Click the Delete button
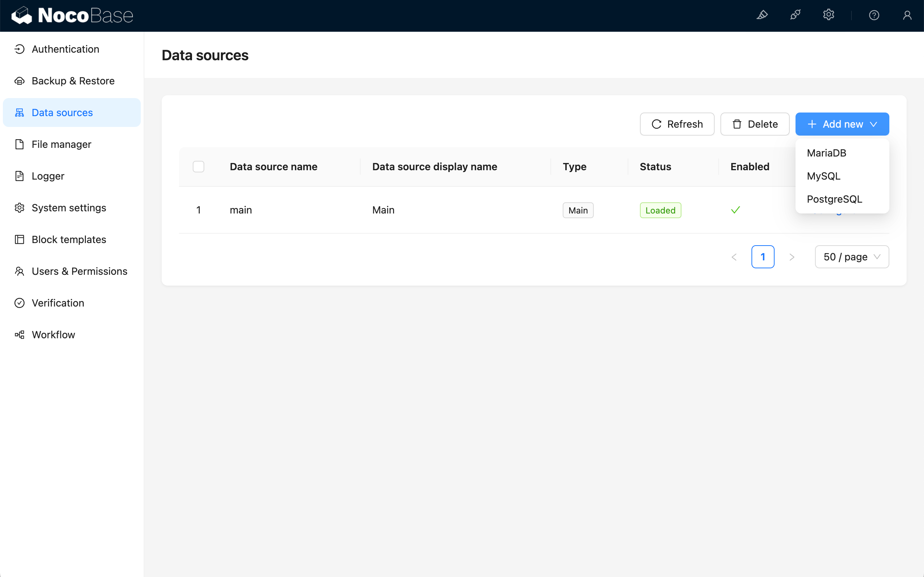Image resolution: width=924 pixels, height=577 pixels. [x=755, y=124]
